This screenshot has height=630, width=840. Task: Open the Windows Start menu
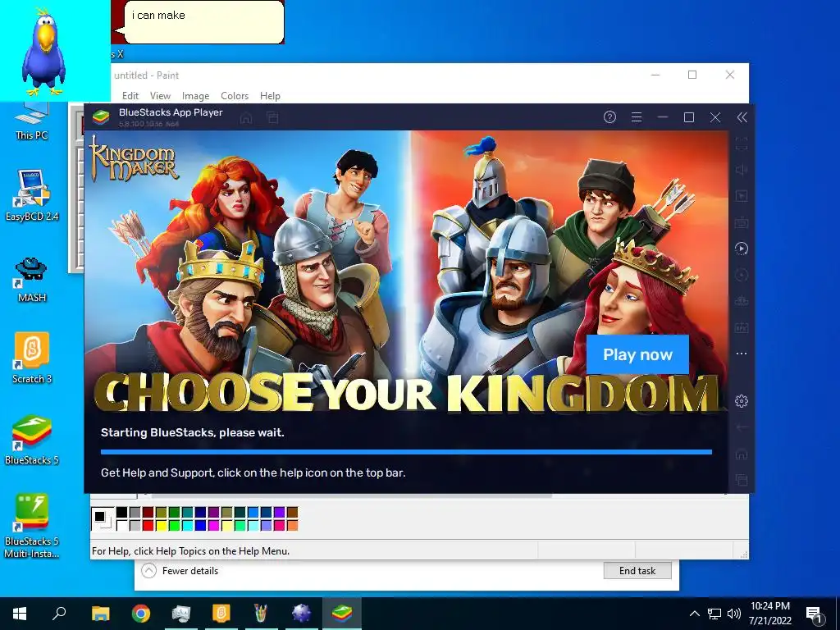click(x=20, y=614)
